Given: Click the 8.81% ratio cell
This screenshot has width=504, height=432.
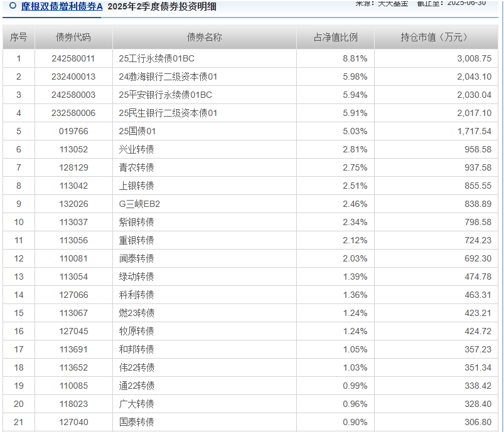Looking at the screenshot, I should (355, 58).
